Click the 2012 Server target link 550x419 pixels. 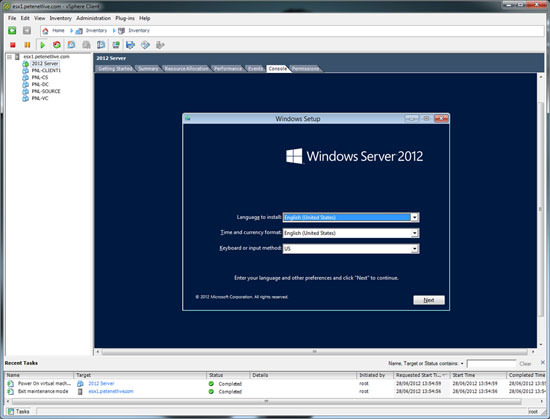101,384
